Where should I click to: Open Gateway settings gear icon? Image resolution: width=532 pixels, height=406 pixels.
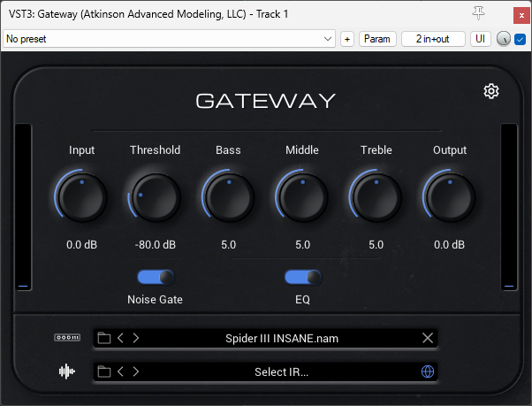[491, 91]
